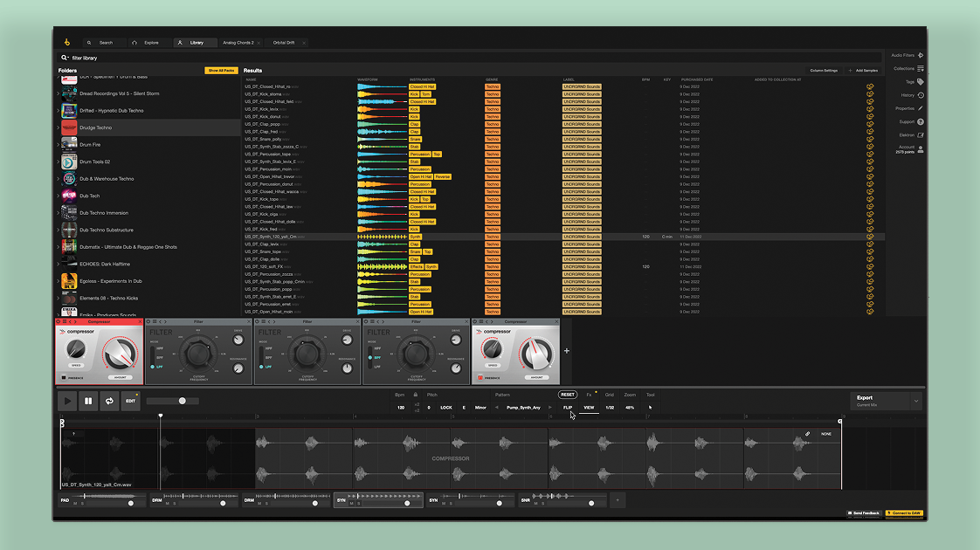Enable loop playback in the transport
The image size is (980, 550).
[x=108, y=401]
